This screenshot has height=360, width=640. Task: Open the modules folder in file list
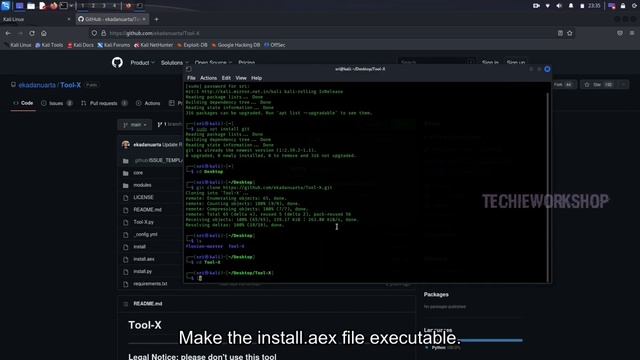click(x=142, y=185)
